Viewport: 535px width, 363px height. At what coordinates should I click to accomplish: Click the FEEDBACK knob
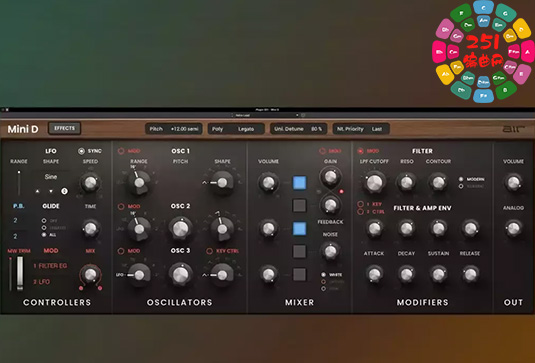point(330,205)
